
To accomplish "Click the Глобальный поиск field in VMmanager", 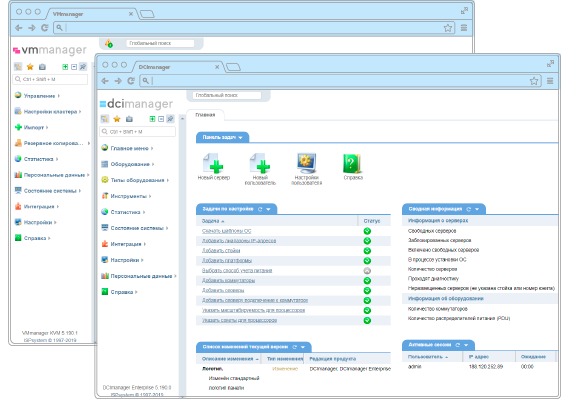I will [160, 43].
